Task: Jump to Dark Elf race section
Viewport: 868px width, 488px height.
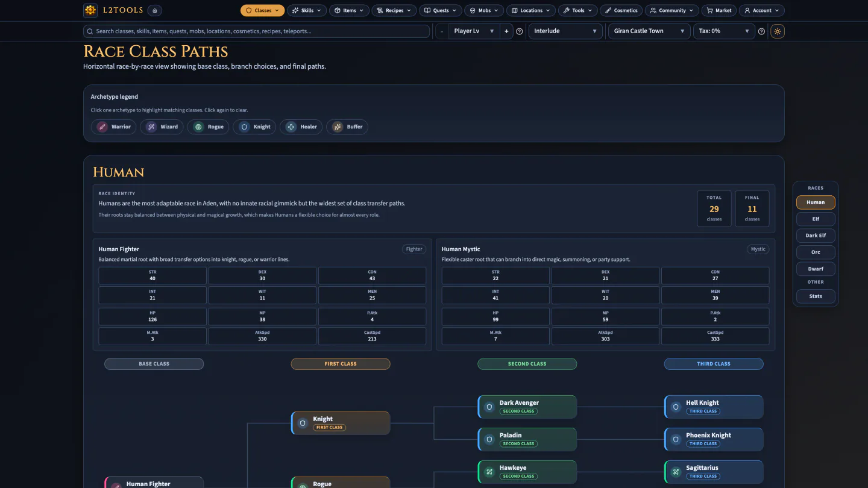Action: (x=816, y=236)
